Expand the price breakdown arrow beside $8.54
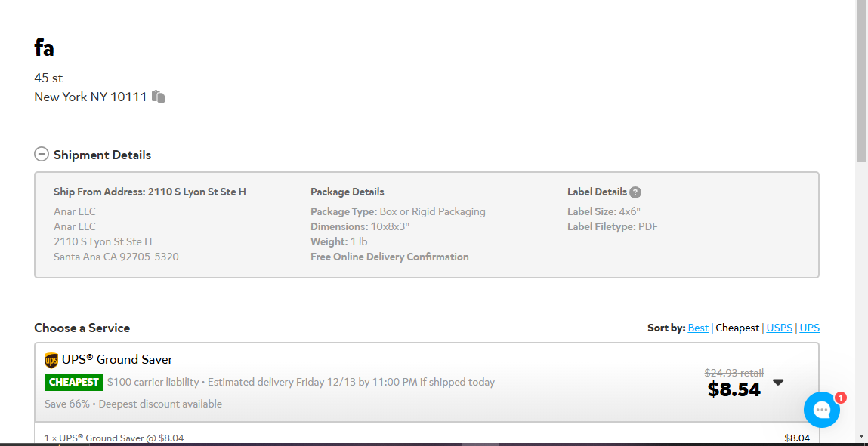The height and width of the screenshot is (446, 868). 778,383
